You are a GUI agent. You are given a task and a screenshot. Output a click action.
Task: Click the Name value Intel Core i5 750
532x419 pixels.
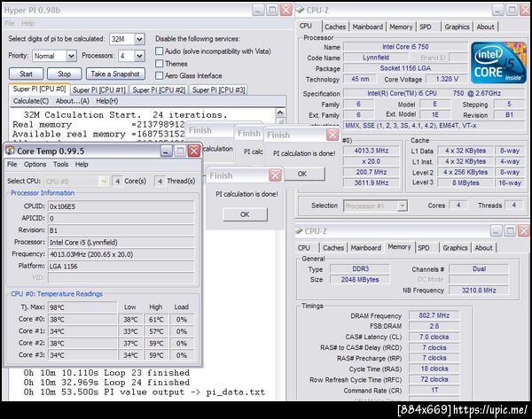(x=405, y=47)
